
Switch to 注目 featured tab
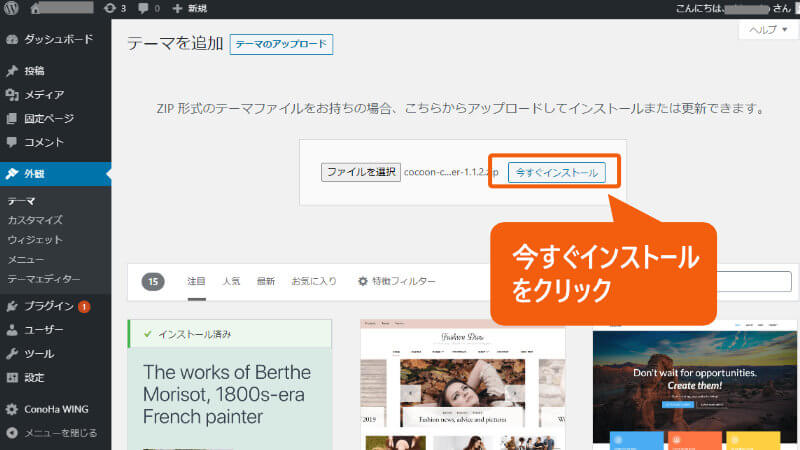click(196, 282)
